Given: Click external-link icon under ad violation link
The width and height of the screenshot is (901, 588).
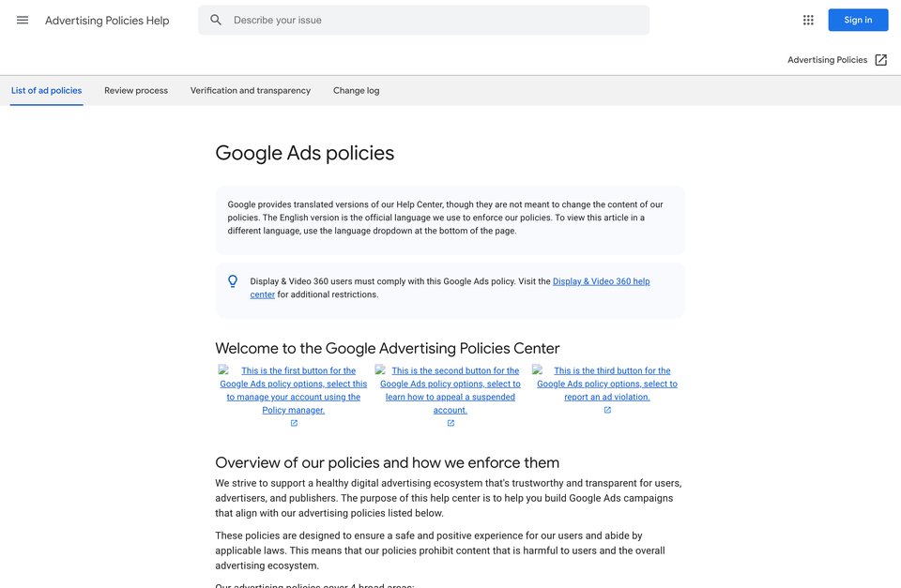Looking at the screenshot, I should (607, 410).
